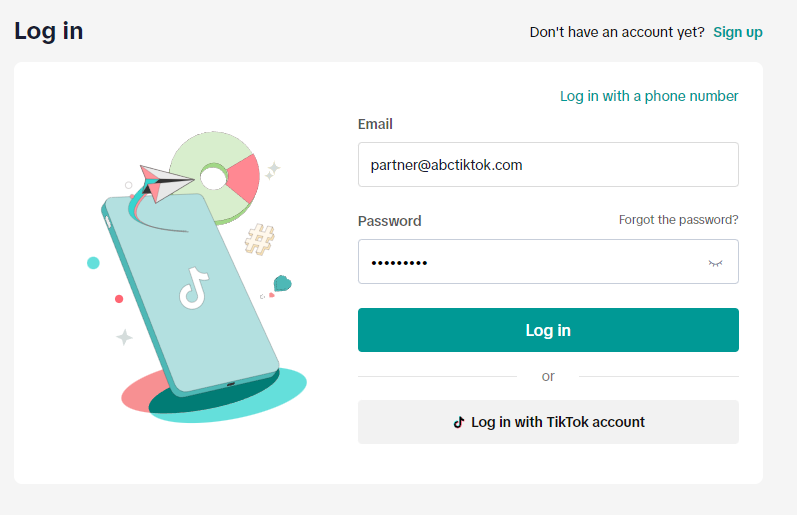Click the Email field label

(375, 124)
